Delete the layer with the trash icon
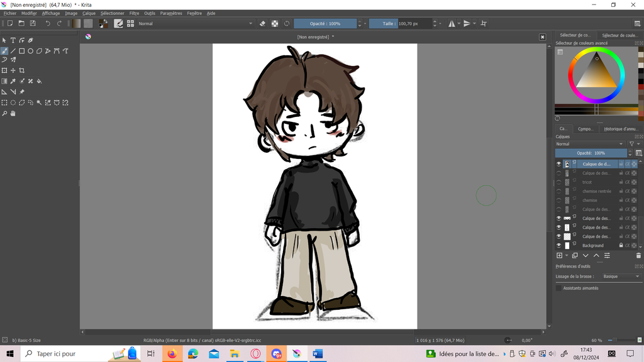644x362 pixels. [638, 256]
